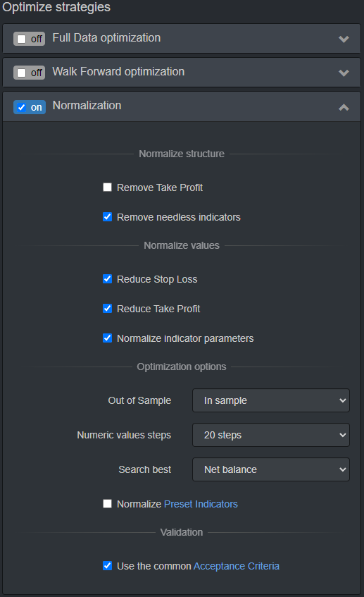Expand the Full Data optimization chevron
The height and width of the screenshot is (597, 364).
tap(344, 39)
